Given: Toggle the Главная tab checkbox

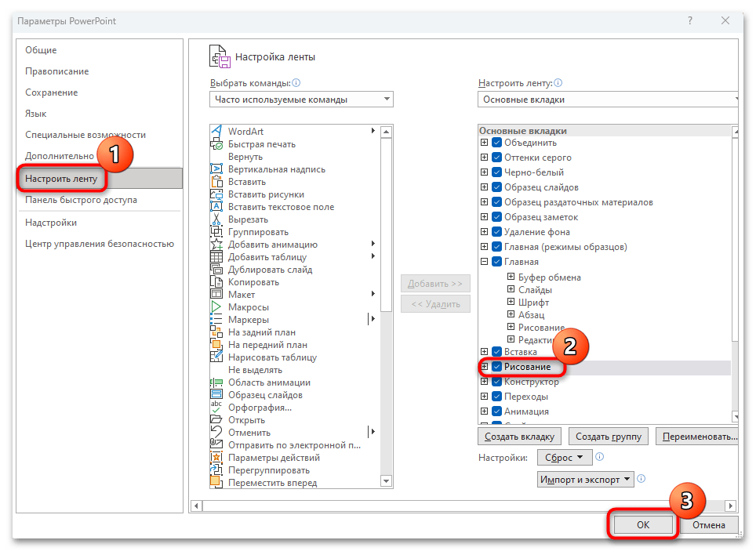Looking at the screenshot, I should (x=496, y=262).
